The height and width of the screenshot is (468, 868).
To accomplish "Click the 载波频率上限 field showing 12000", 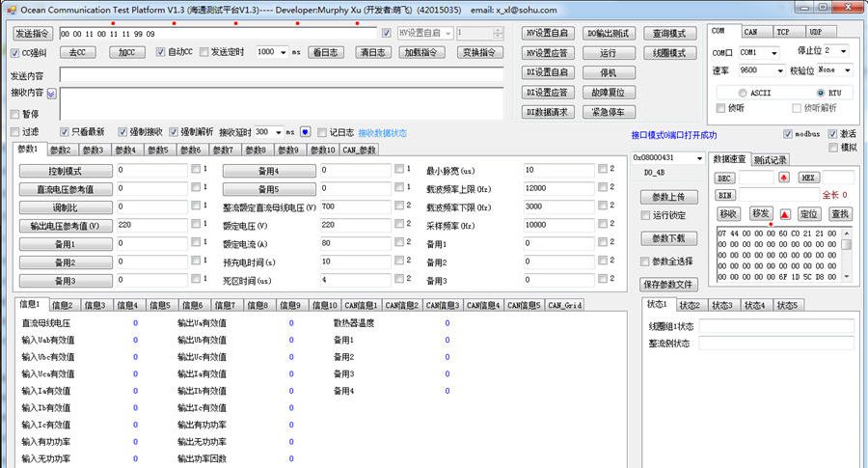I will (x=558, y=188).
